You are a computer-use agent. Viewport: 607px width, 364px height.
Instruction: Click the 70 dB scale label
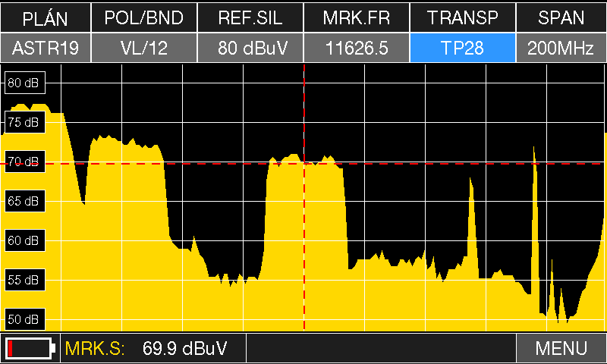25,162
